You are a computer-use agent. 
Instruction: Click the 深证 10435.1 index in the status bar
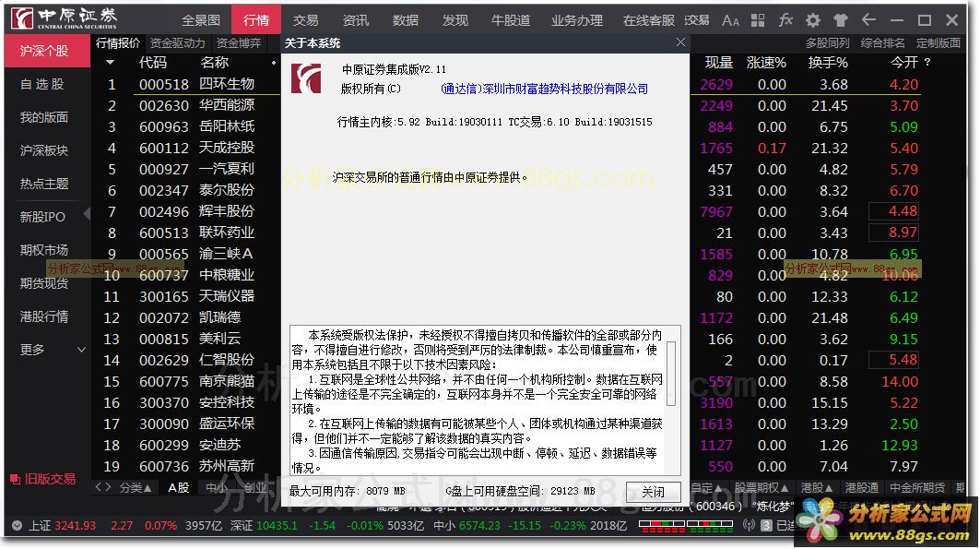[265, 526]
